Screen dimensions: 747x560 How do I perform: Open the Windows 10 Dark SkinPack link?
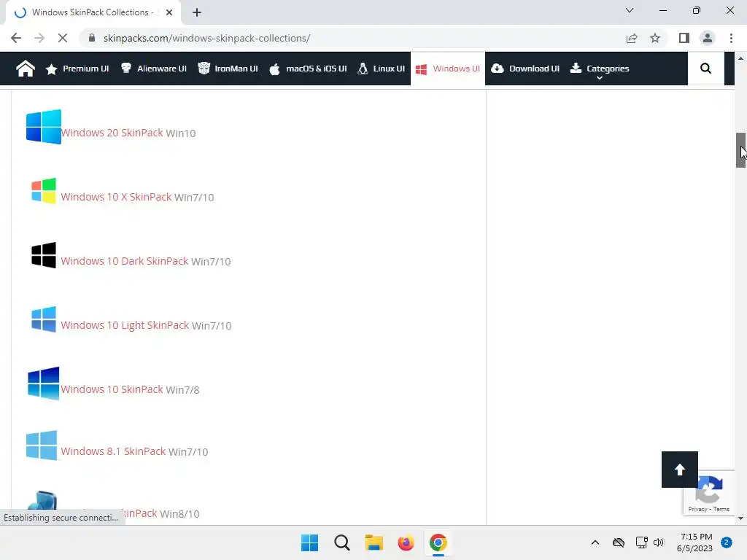click(x=125, y=262)
